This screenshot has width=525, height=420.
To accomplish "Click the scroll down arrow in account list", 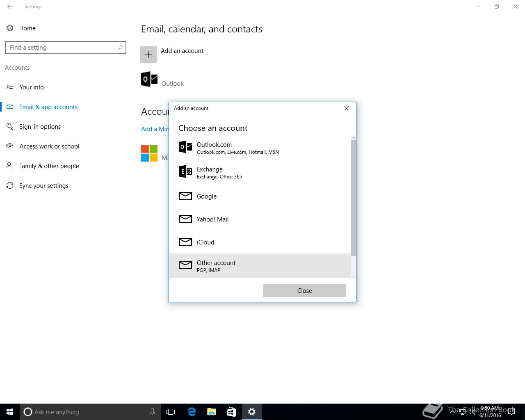I will pos(354,276).
